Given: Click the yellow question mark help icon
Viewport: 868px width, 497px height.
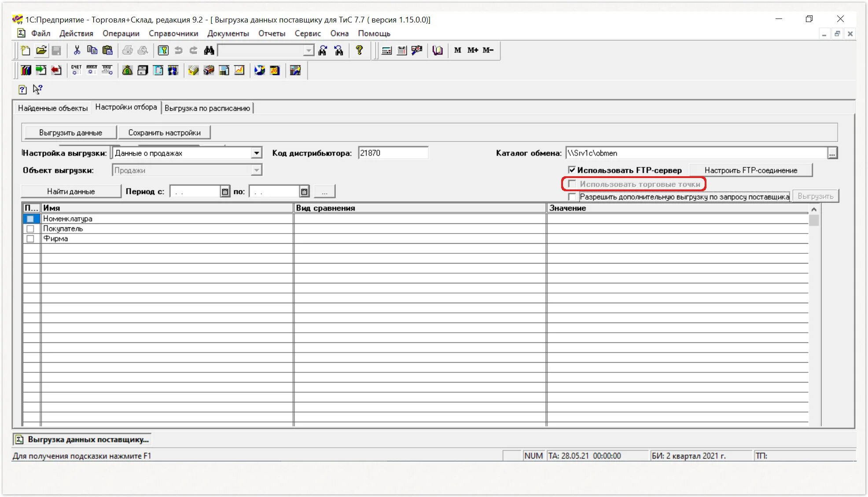Looking at the screenshot, I should (x=359, y=50).
